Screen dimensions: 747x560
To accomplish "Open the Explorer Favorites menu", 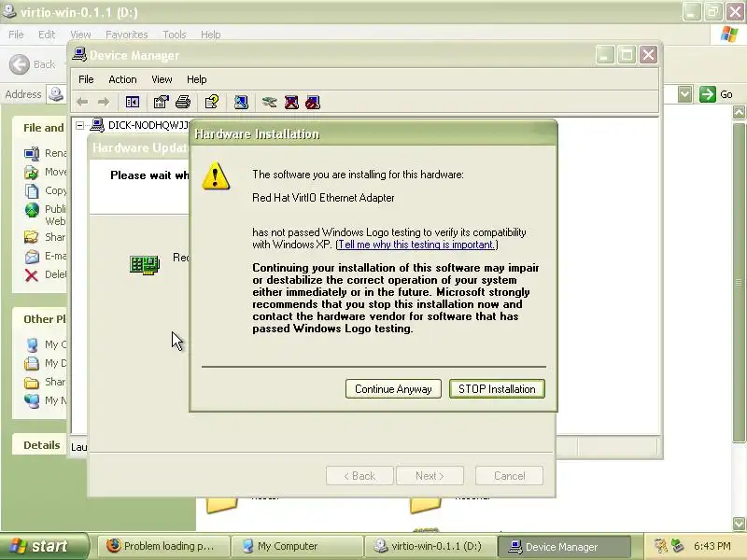I will [127, 35].
